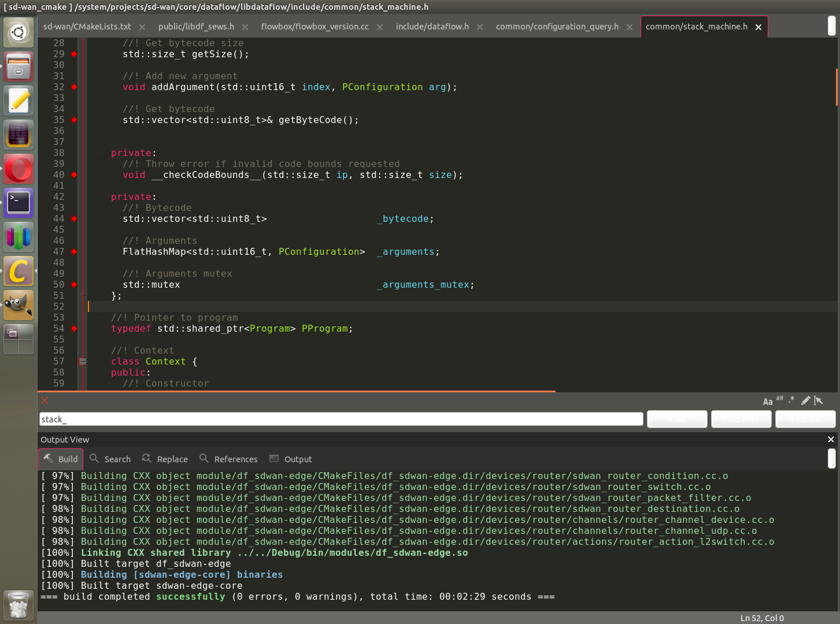The image size is (840, 624).
Task: Open GIMP from the Ubuntu dock
Action: point(18,305)
